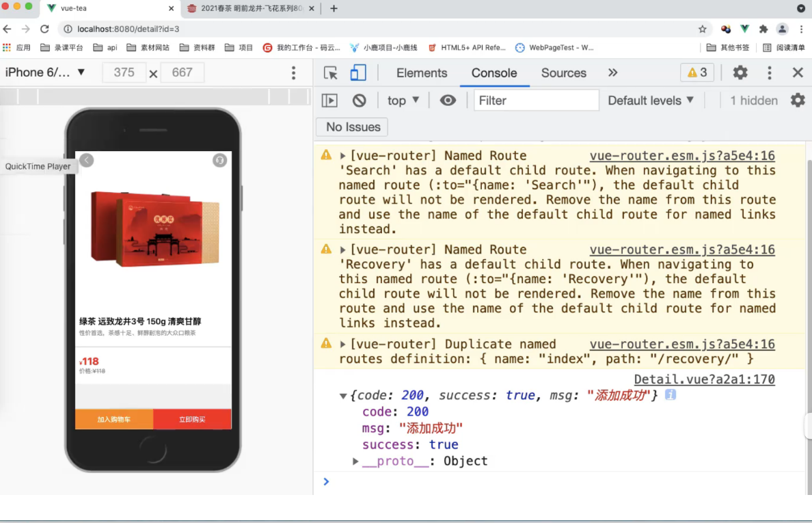Show more DevTools tabs chevron
The height and width of the screenshot is (523, 812).
pos(612,72)
